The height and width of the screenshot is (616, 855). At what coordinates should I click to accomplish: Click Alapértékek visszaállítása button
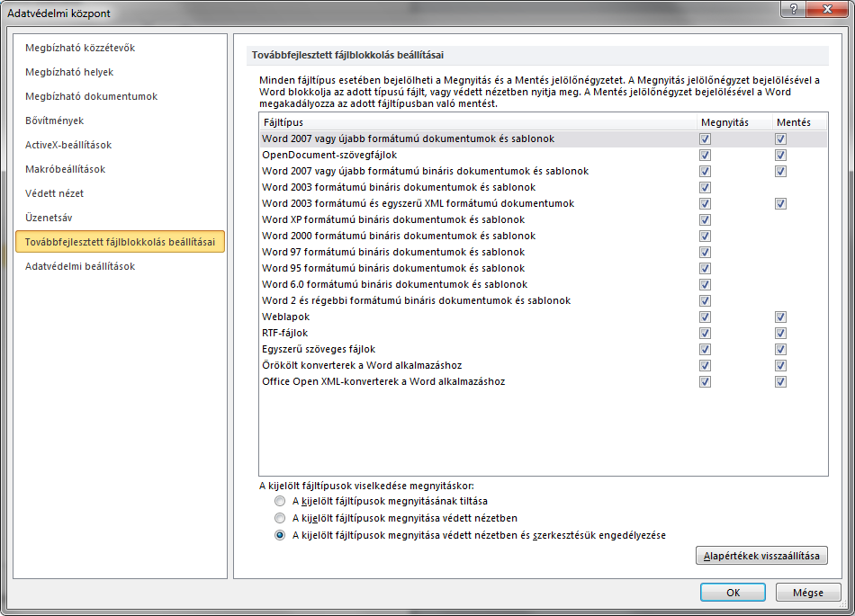(761, 556)
